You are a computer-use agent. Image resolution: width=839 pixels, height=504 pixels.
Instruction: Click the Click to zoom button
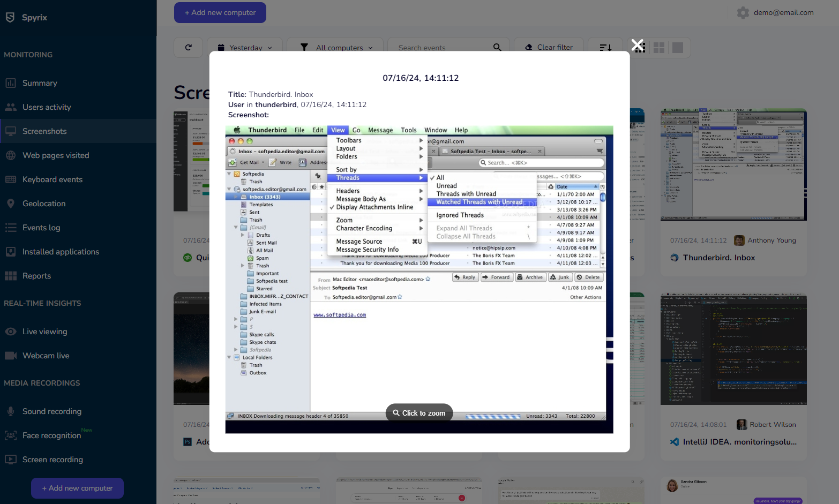[419, 413]
